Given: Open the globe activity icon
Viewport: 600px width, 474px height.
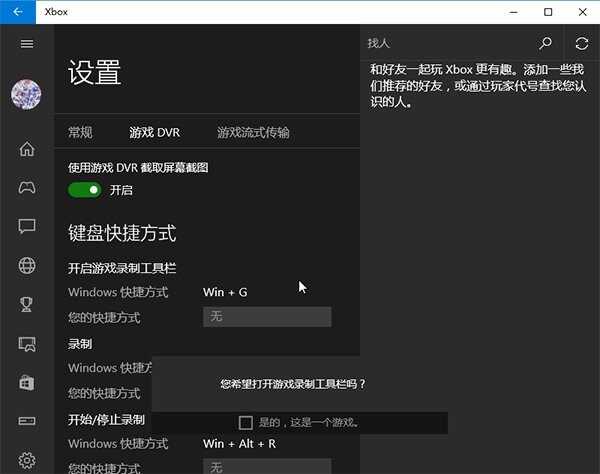Looking at the screenshot, I should 27,265.
